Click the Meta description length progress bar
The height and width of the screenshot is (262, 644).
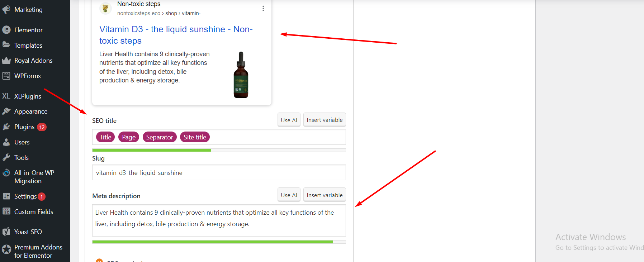tap(219, 242)
